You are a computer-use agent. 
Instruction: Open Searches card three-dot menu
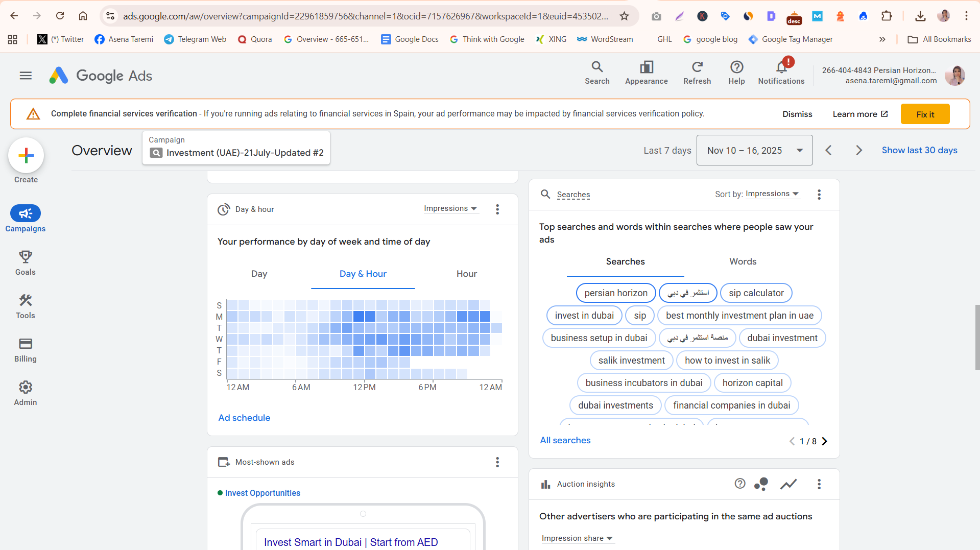(x=819, y=195)
